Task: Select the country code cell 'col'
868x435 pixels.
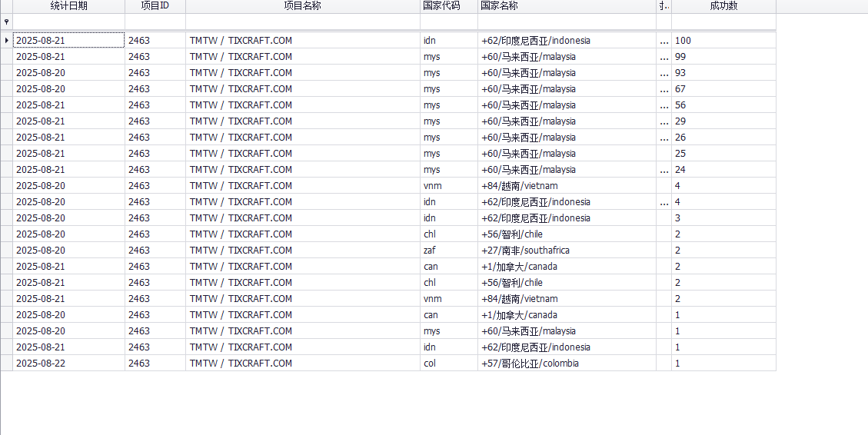Action: click(x=449, y=363)
